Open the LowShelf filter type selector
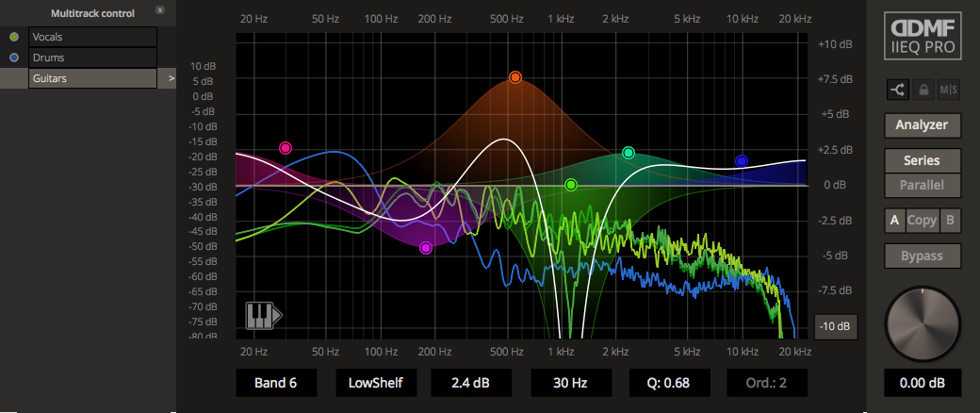Screen dimensions: 980x413 (376, 383)
